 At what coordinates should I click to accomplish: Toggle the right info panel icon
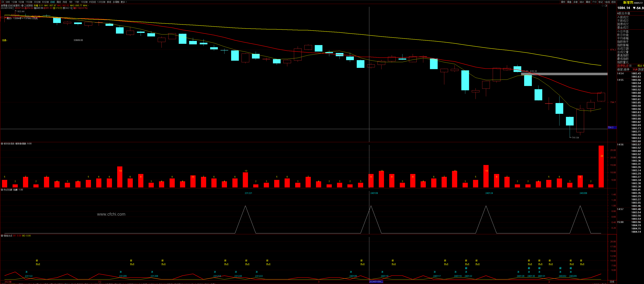pos(606,6)
